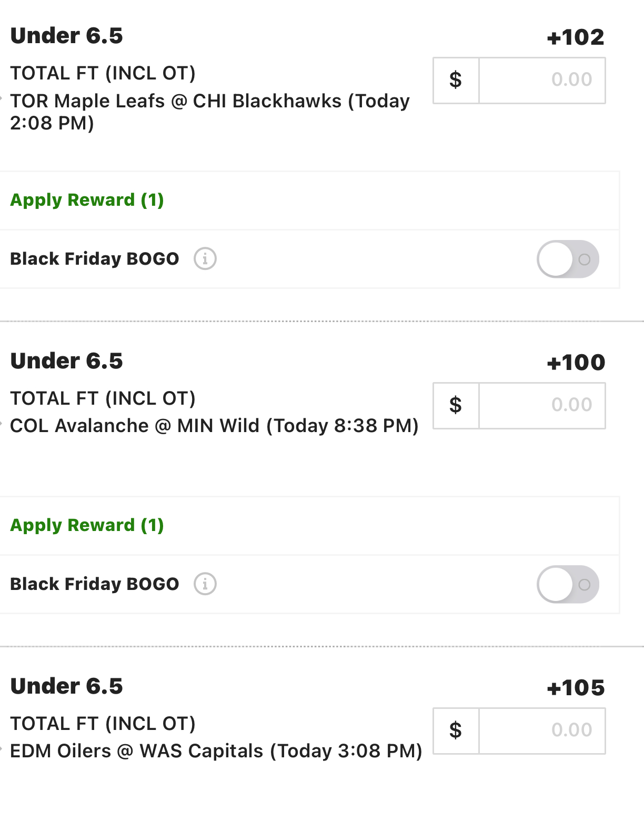This screenshot has width=644, height=821.
Task: Open TOR Maple Leafs @ CHI Blackhawks game
Action: (x=210, y=112)
